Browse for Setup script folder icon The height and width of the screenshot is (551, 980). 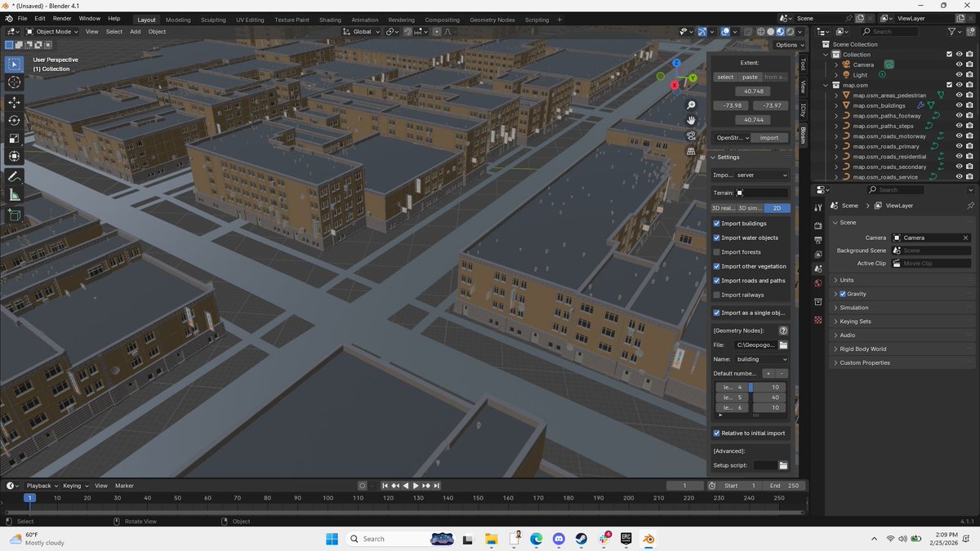[783, 465]
